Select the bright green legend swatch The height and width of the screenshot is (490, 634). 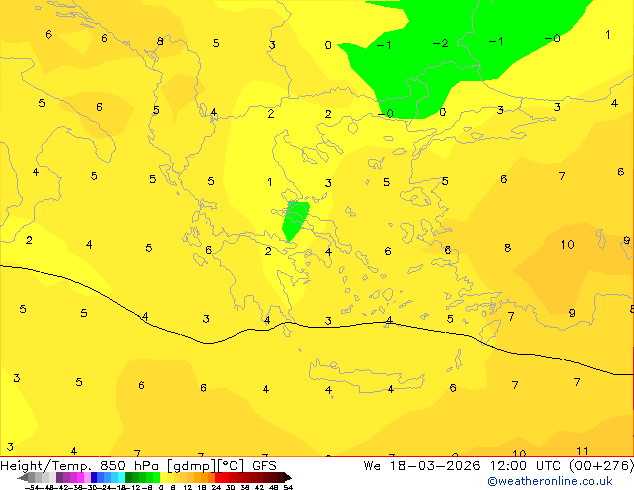(156, 477)
